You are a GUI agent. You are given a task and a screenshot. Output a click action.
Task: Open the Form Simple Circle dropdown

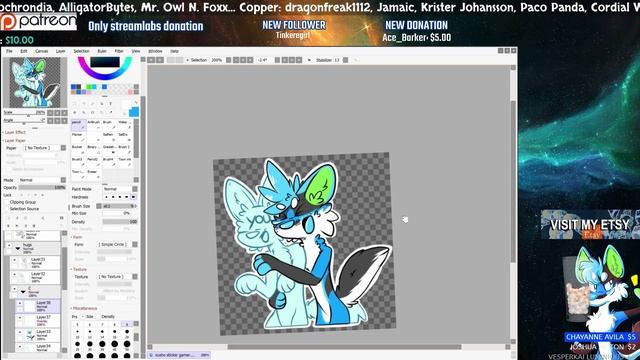click(118, 244)
